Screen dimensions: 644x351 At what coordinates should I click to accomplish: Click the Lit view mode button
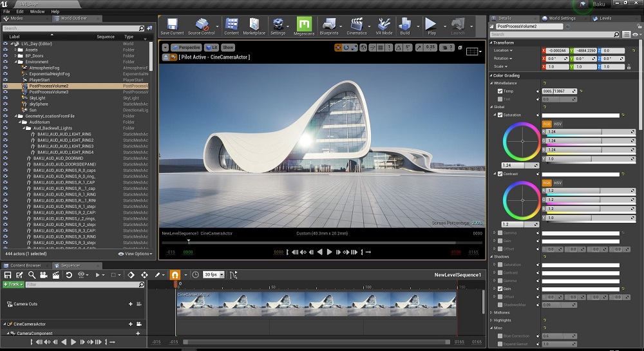[211, 48]
